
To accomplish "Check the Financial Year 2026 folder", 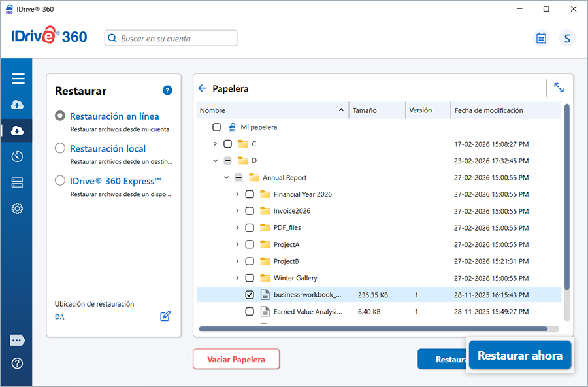I will tap(250, 194).
